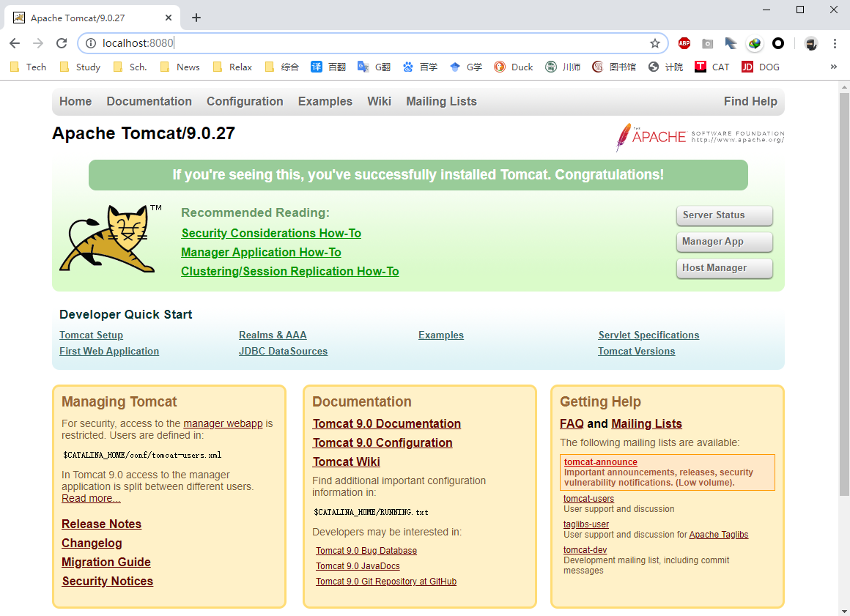Open the G学 Google Scholar bookmark
This screenshot has height=616, width=850.
point(466,67)
